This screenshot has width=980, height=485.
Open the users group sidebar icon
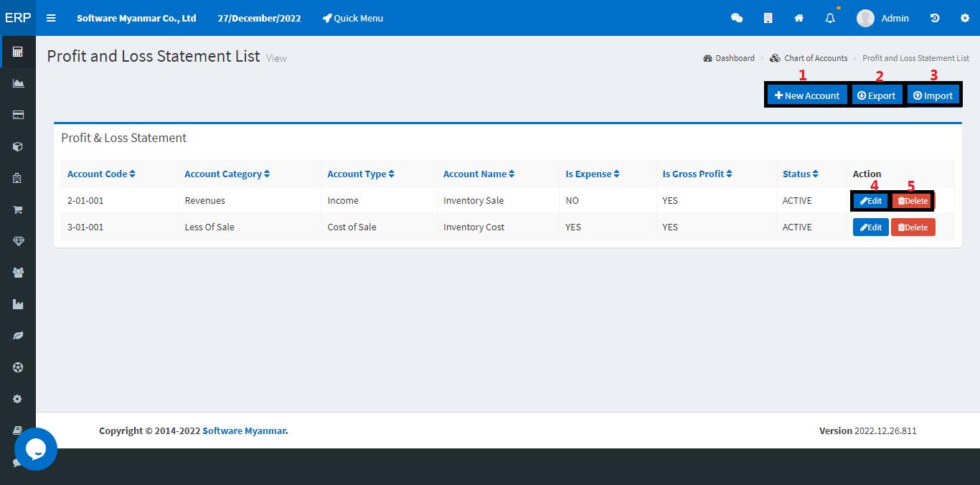click(18, 273)
